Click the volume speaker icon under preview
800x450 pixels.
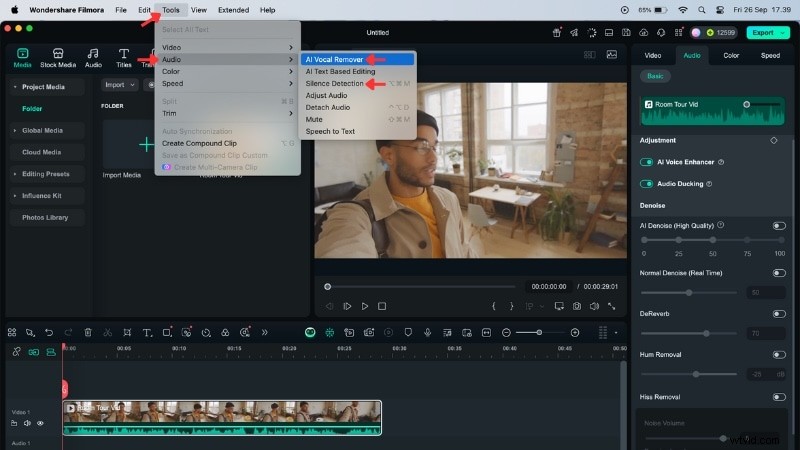pyautogui.click(x=594, y=306)
